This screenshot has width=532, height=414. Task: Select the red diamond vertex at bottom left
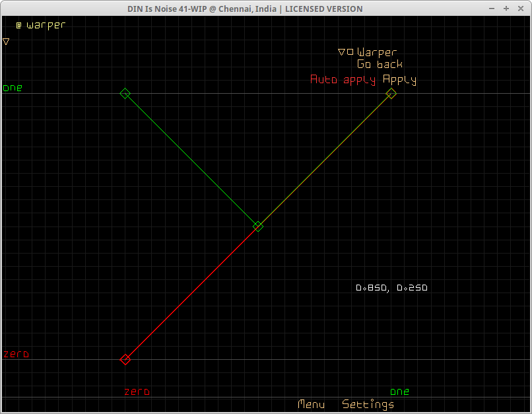(125, 359)
